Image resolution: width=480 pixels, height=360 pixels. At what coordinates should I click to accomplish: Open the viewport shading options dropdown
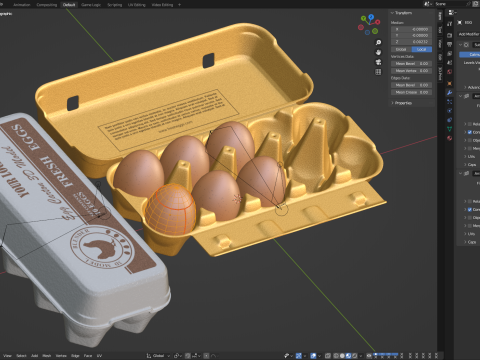coord(361,356)
